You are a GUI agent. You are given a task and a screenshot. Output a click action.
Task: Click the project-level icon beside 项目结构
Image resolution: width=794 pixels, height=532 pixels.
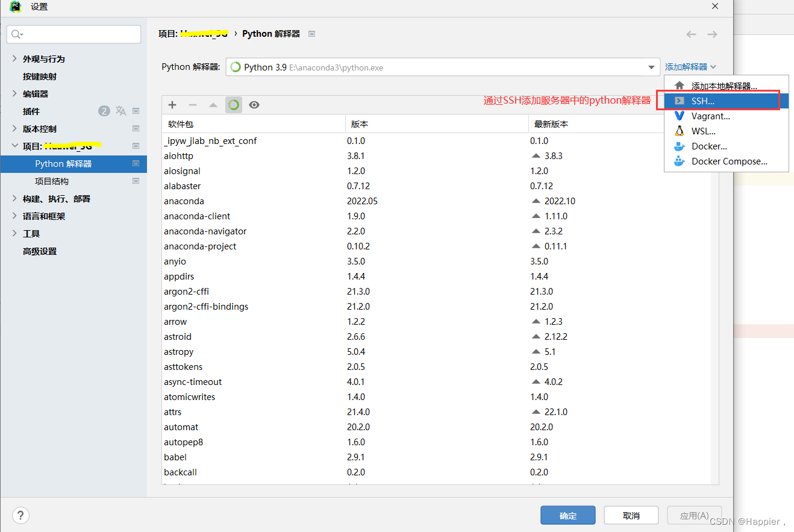tap(136, 181)
